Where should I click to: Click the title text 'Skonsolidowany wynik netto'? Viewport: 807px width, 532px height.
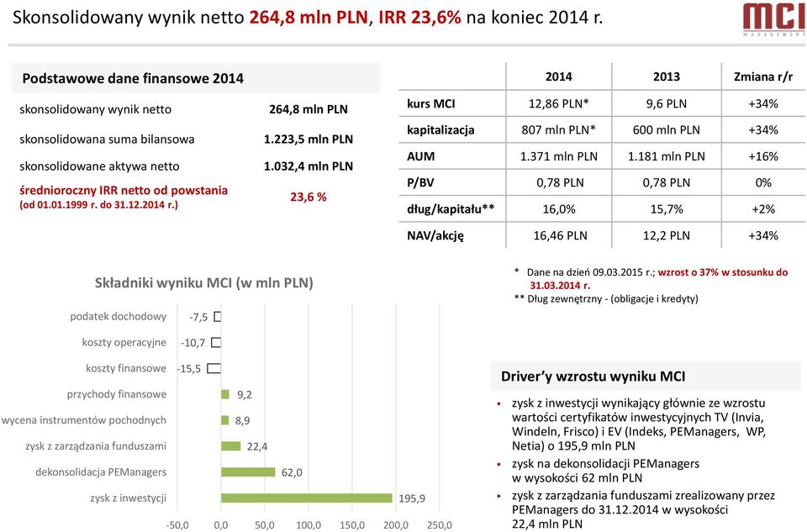click(128, 18)
